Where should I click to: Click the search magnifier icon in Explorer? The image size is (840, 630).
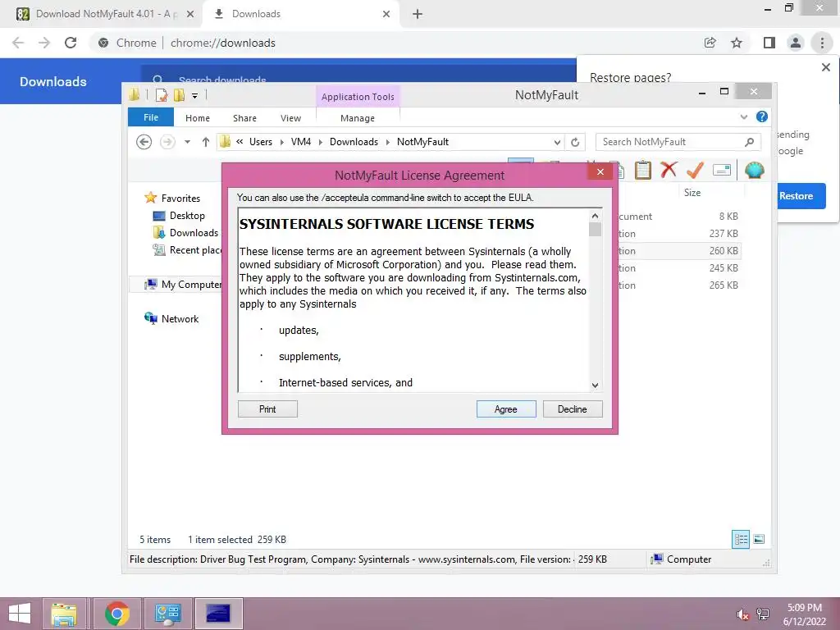(x=750, y=142)
